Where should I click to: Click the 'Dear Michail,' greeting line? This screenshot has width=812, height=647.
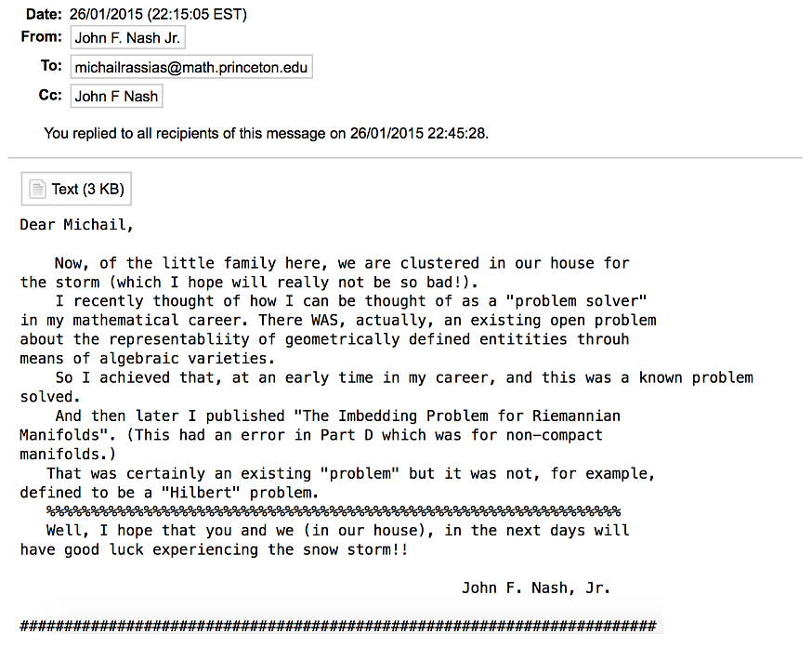77,225
